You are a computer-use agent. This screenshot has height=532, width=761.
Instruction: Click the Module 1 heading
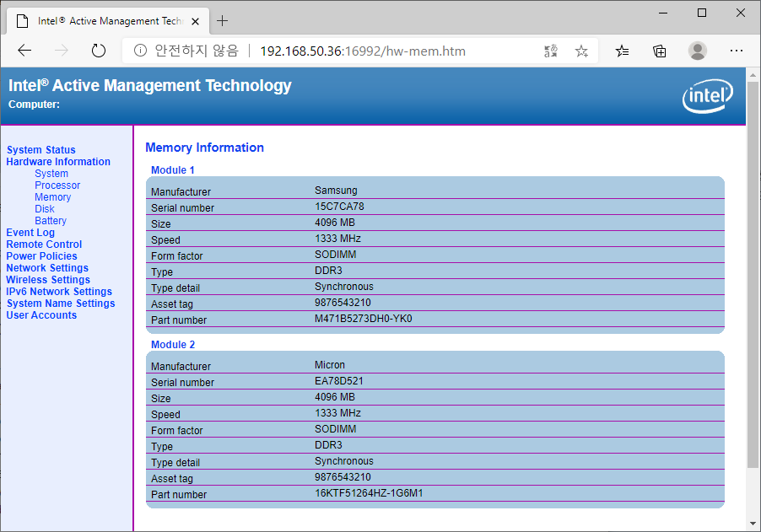172,170
